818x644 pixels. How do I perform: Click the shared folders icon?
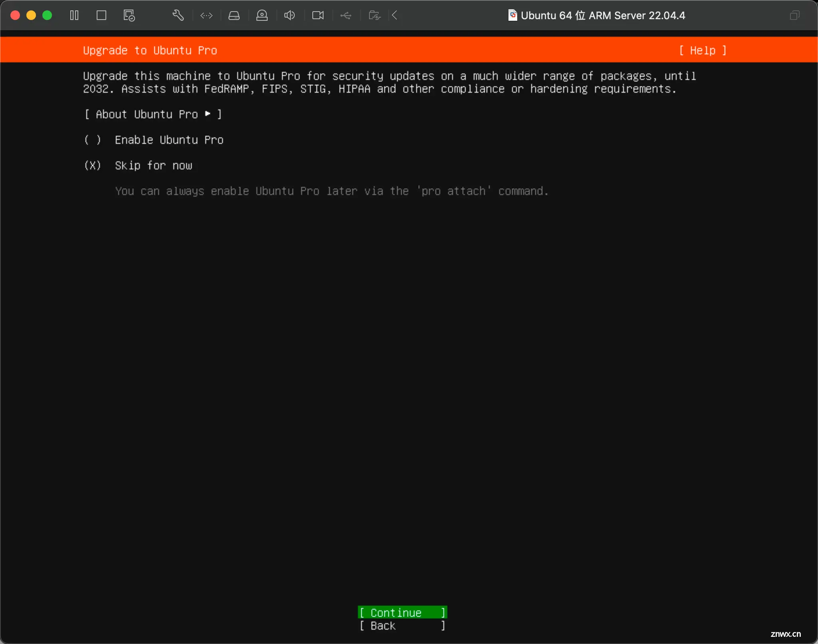[x=375, y=16]
